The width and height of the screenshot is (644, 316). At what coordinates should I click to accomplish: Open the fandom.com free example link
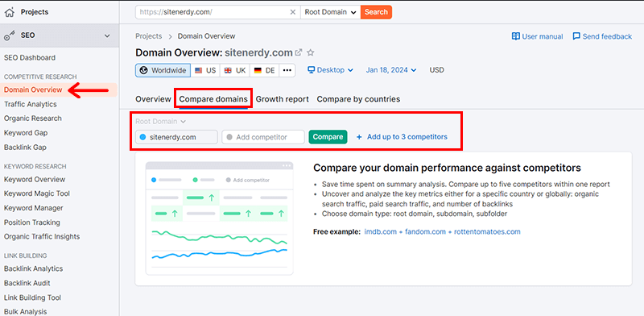point(425,231)
